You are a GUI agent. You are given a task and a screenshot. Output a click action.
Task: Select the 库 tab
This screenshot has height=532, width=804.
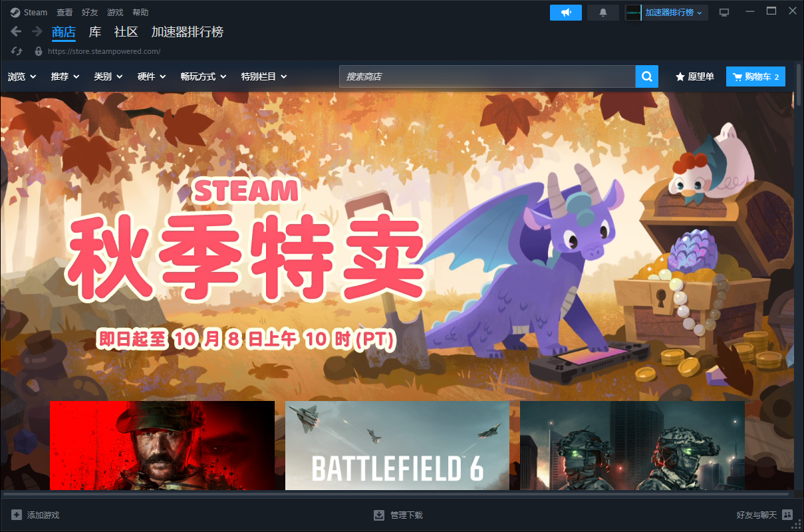click(x=95, y=32)
